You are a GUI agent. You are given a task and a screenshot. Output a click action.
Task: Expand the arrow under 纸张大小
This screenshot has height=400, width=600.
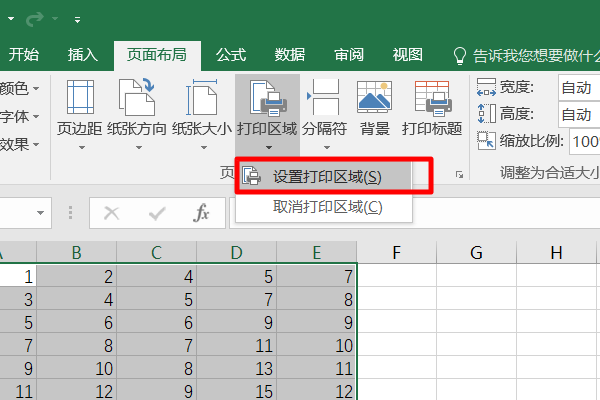[204, 147]
